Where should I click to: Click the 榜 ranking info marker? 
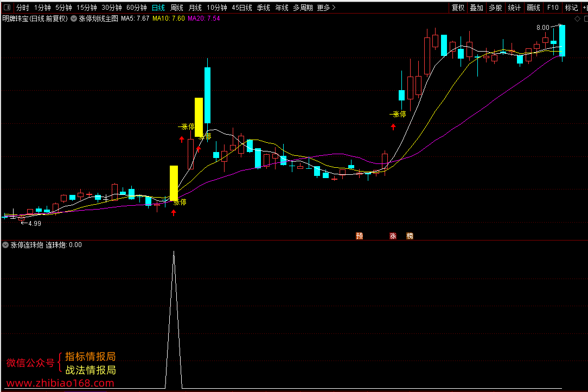pyautogui.click(x=410, y=236)
